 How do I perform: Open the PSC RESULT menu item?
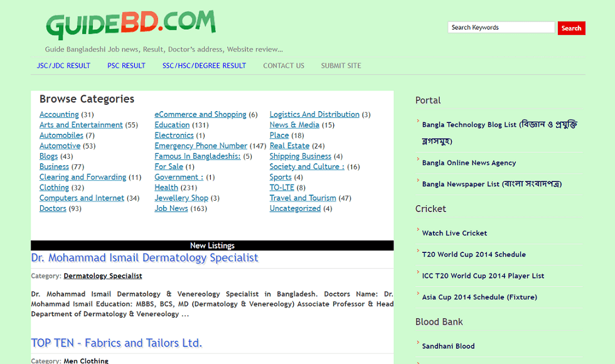126,65
